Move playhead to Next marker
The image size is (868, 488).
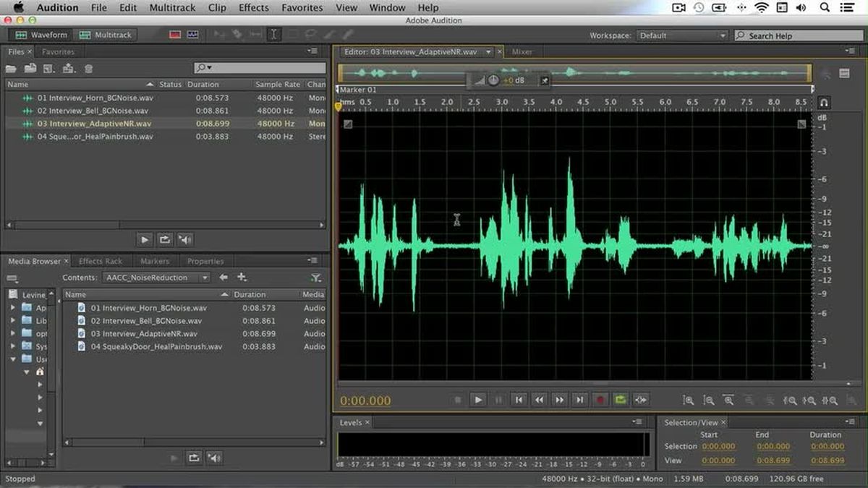click(579, 400)
